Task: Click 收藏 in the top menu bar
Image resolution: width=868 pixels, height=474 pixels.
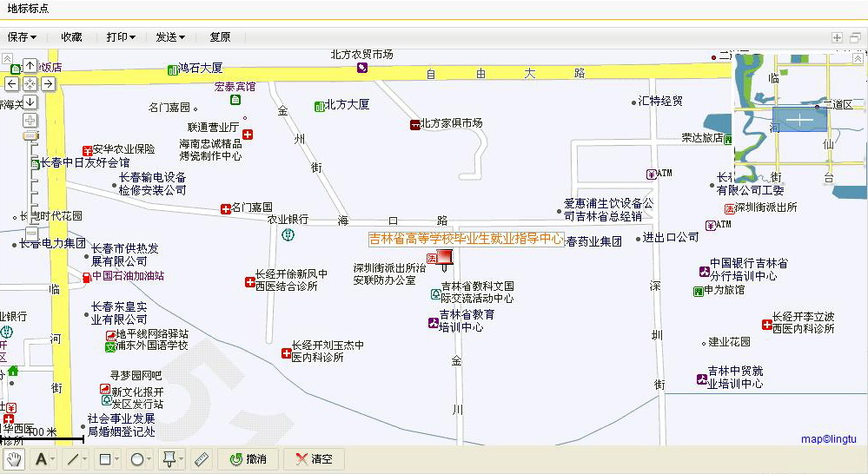Action: tap(71, 37)
